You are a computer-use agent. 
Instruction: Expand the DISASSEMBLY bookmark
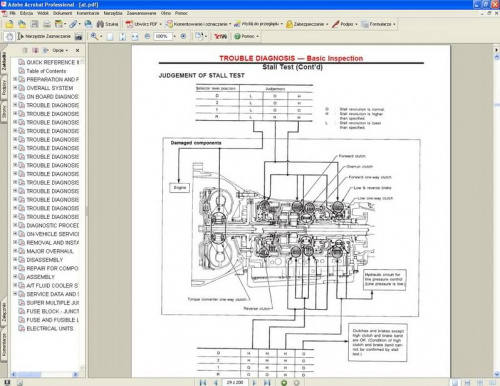(15, 259)
